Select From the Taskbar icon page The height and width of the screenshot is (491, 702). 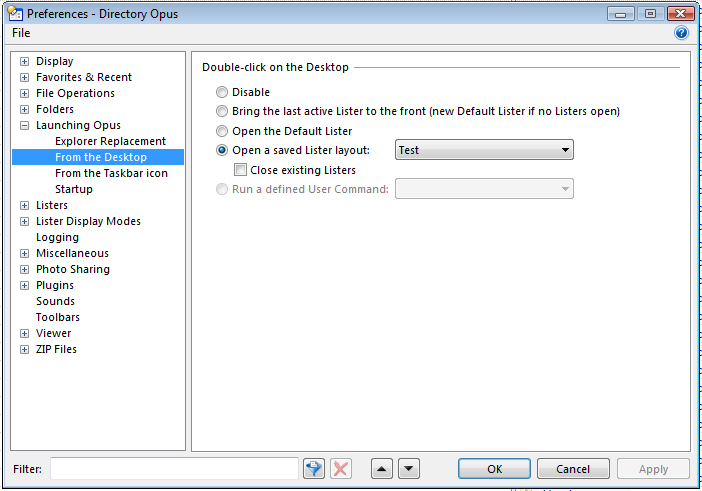(111, 173)
